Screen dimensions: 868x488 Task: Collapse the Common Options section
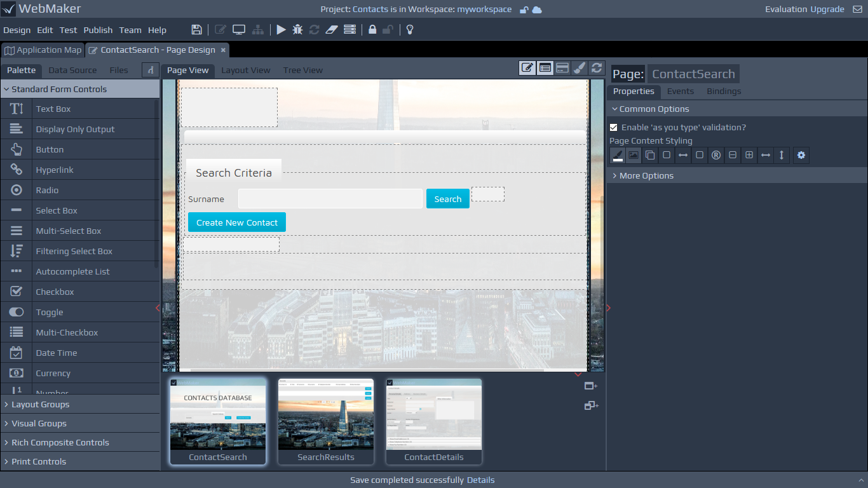[737, 109]
